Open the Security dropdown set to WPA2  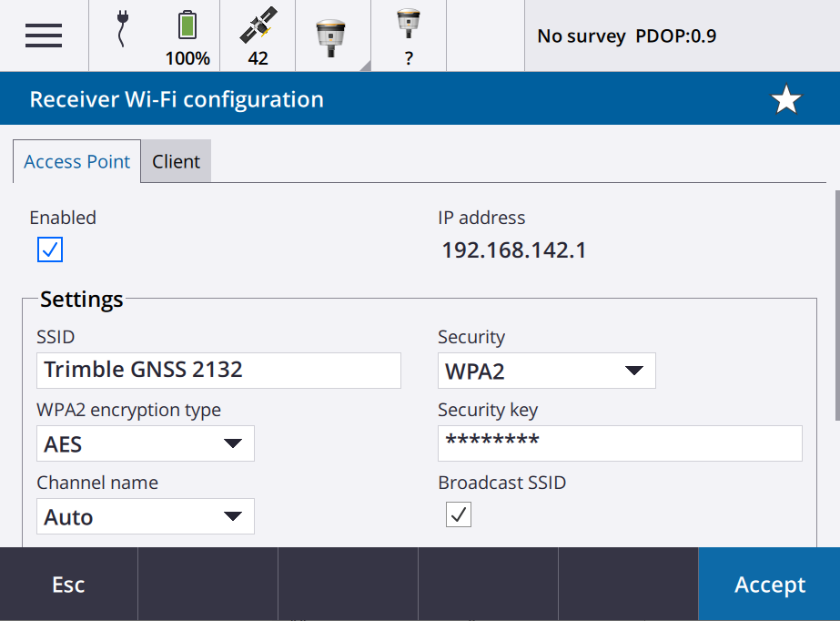[546, 371]
